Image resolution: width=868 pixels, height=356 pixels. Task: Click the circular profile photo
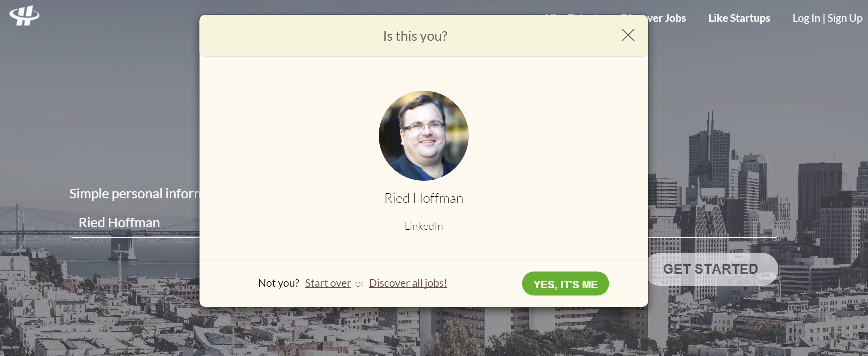pos(424,136)
